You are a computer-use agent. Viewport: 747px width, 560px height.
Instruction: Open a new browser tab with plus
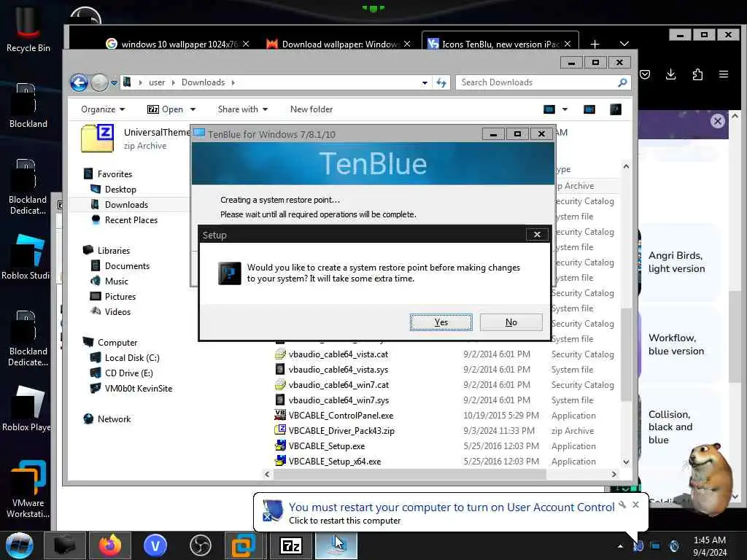(x=595, y=44)
